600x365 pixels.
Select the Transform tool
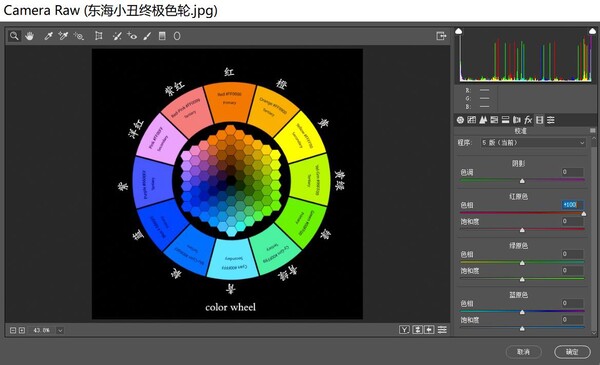coord(99,36)
